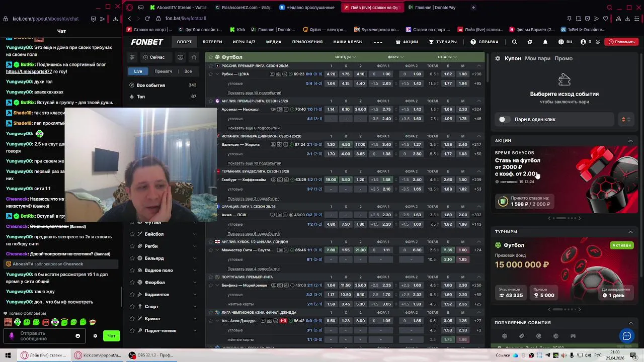Open the Спорт main menu tab
Image resolution: width=644 pixels, height=362 pixels.
coord(184,42)
